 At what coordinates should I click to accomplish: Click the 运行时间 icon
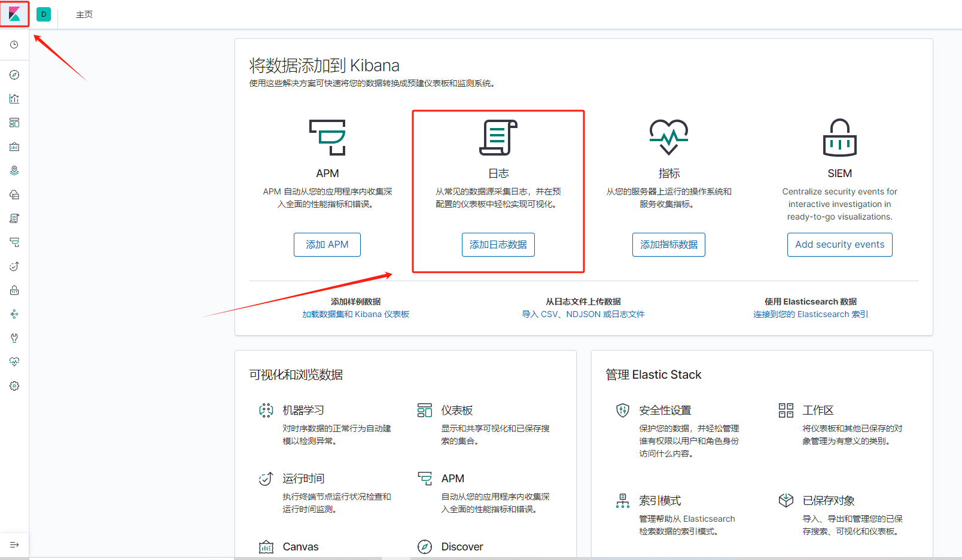(266, 479)
